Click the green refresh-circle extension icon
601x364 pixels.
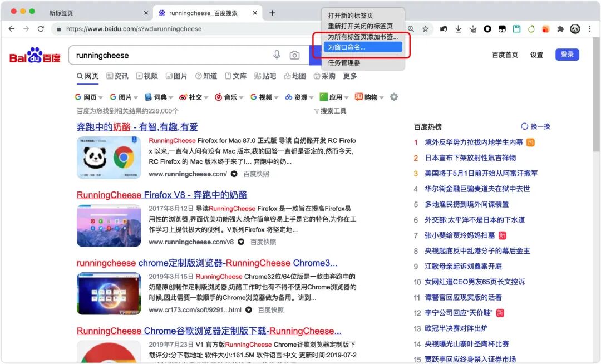coord(531,29)
